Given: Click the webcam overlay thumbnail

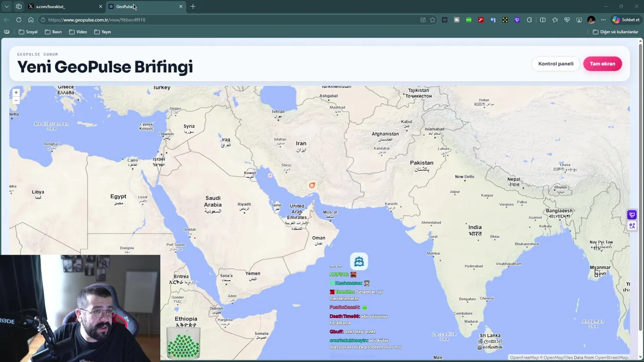Looking at the screenshot, I should click(x=80, y=308).
